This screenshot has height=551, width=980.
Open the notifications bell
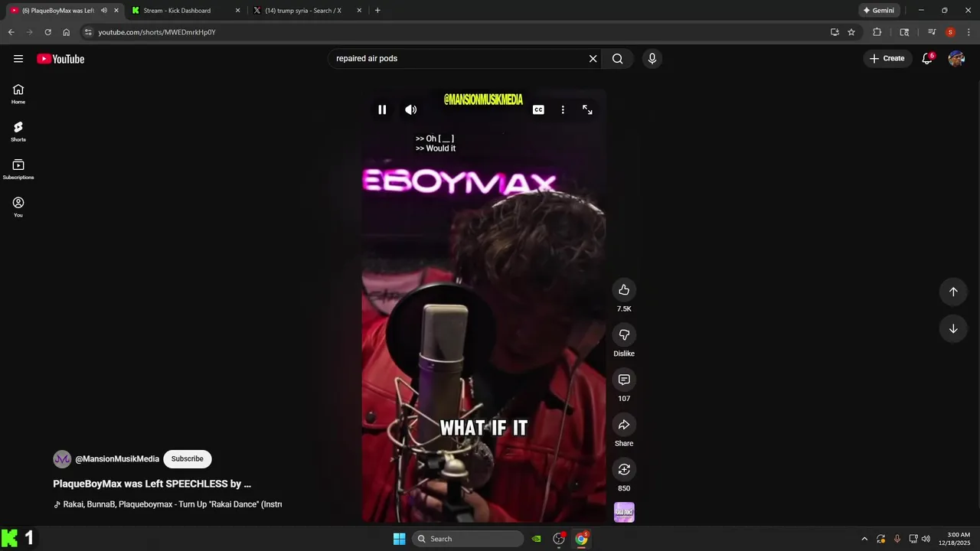tap(927, 58)
